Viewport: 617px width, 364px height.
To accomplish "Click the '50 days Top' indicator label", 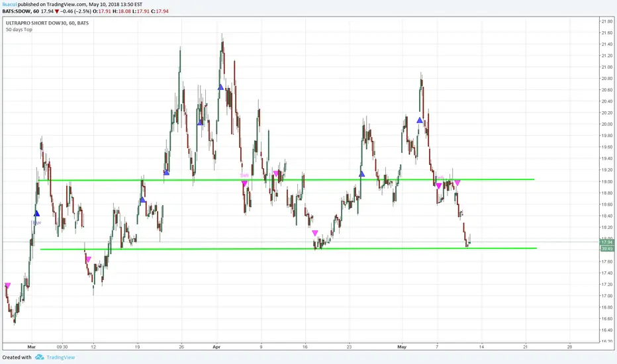I will (19, 30).
